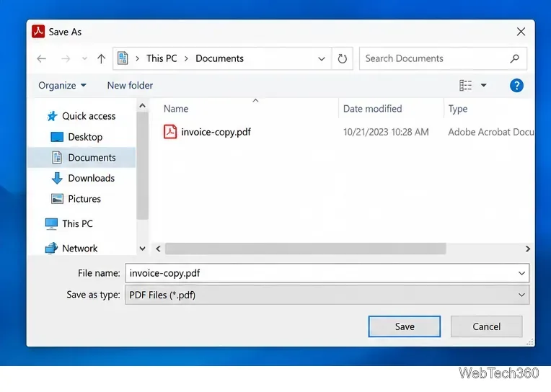This screenshot has height=392, width=551.
Task: Click the search magnifier icon
Action: 515,58
